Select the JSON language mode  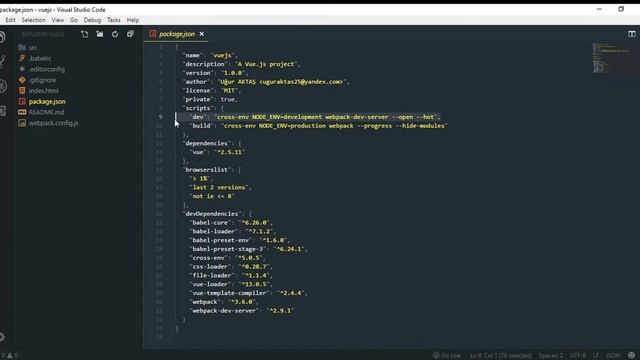(x=613, y=356)
